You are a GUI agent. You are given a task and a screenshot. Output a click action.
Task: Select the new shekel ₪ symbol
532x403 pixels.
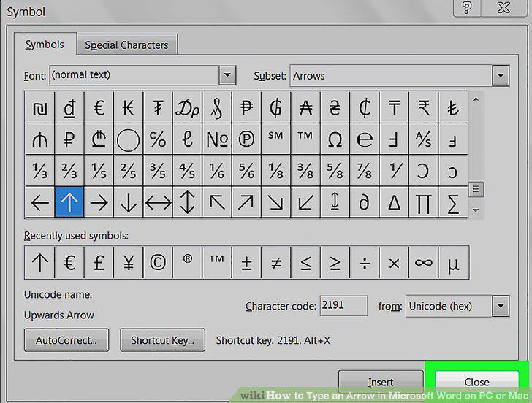coord(39,107)
